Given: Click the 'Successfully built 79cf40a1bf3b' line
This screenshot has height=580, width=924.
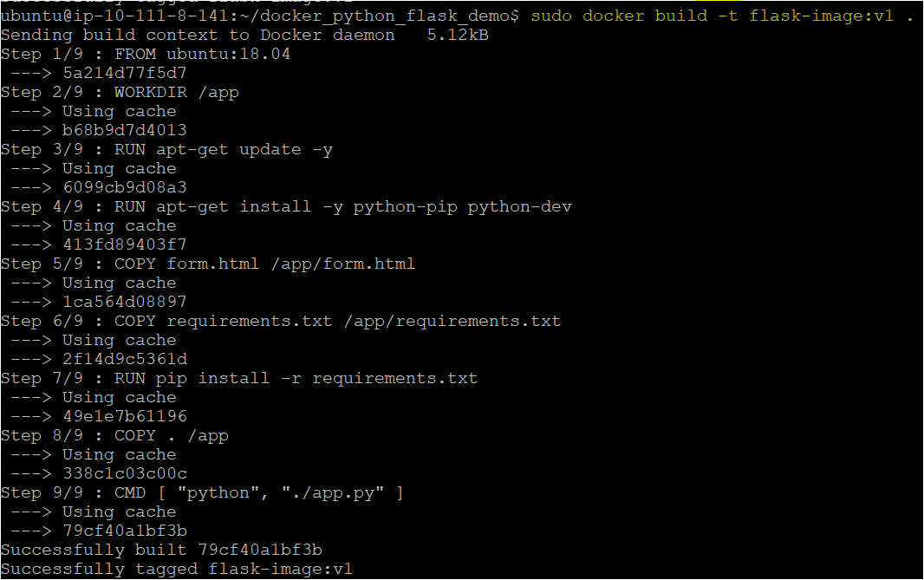Looking at the screenshot, I should [161, 550].
